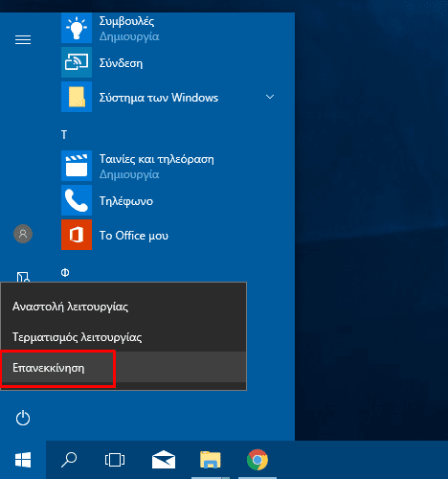Open the Ταινίες και τηλεόραση clapperboard icon
The image size is (448, 479).
coord(77,166)
